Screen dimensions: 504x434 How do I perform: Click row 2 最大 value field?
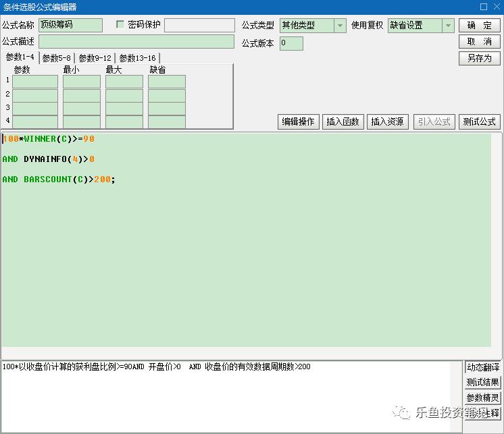click(x=124, y=95)
